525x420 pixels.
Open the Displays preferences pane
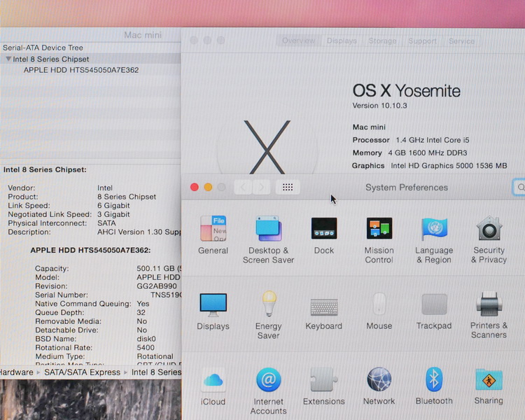click(213, 311)
